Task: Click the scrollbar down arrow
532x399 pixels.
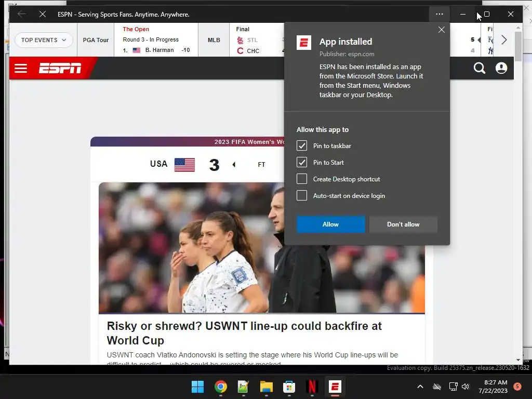Action: [x=518, y=360]
